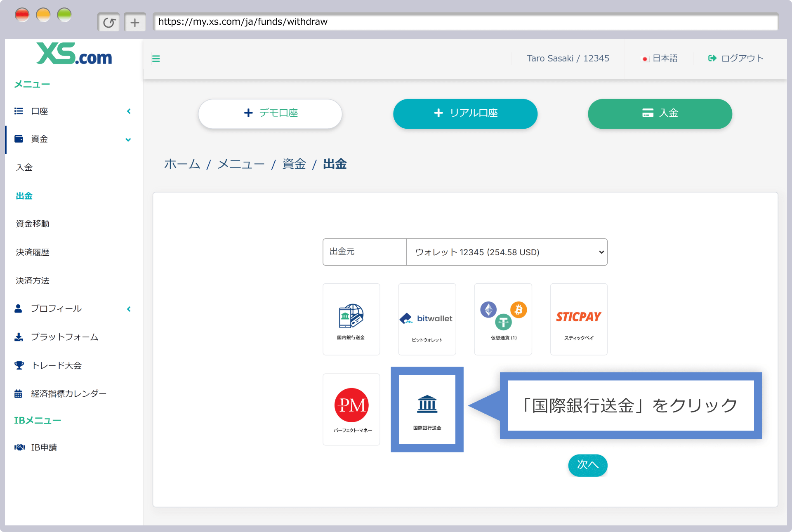
Task: Expand the 口座 menu chevron
Action: [129, 111]
